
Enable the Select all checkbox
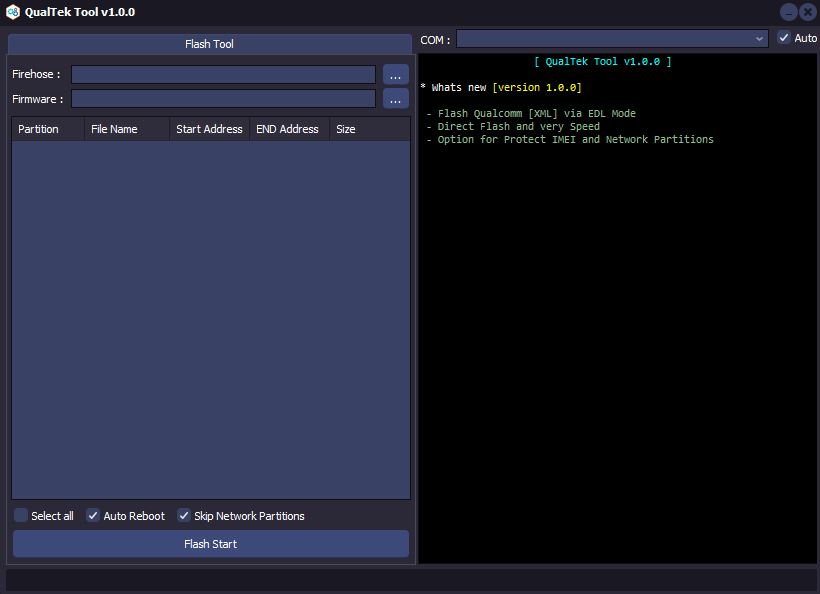(x=21, y=516)
